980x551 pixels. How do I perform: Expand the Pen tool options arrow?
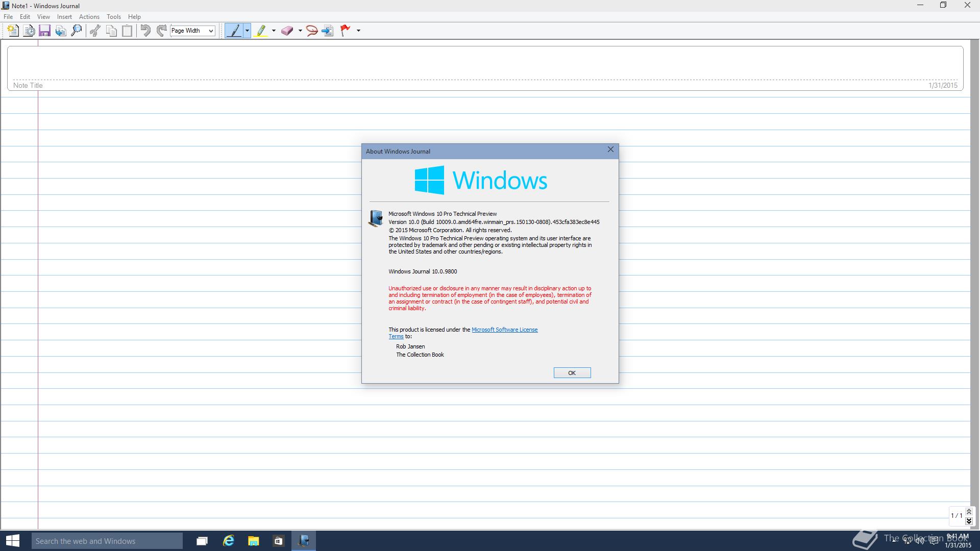point(247,31)
